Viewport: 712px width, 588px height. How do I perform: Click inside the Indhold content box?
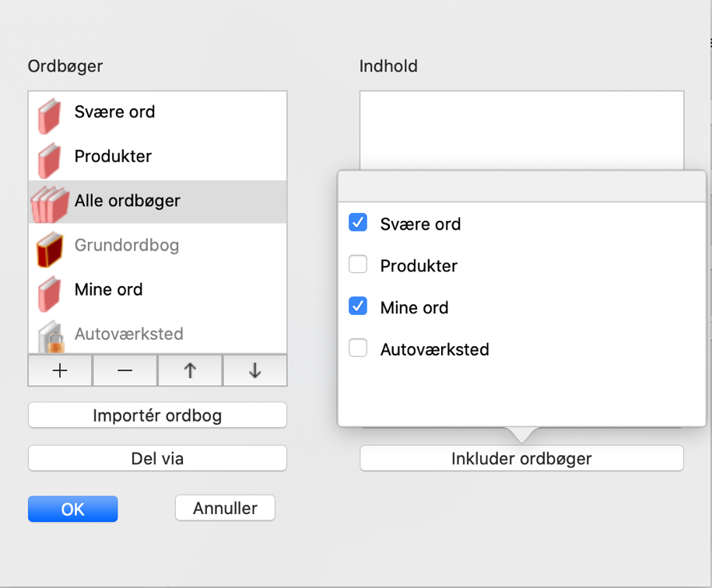pyautogui.click(x=521, y=128)
